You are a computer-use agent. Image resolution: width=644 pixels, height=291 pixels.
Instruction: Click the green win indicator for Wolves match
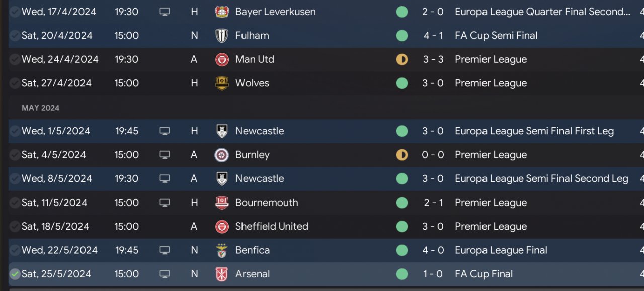[402, 83]
